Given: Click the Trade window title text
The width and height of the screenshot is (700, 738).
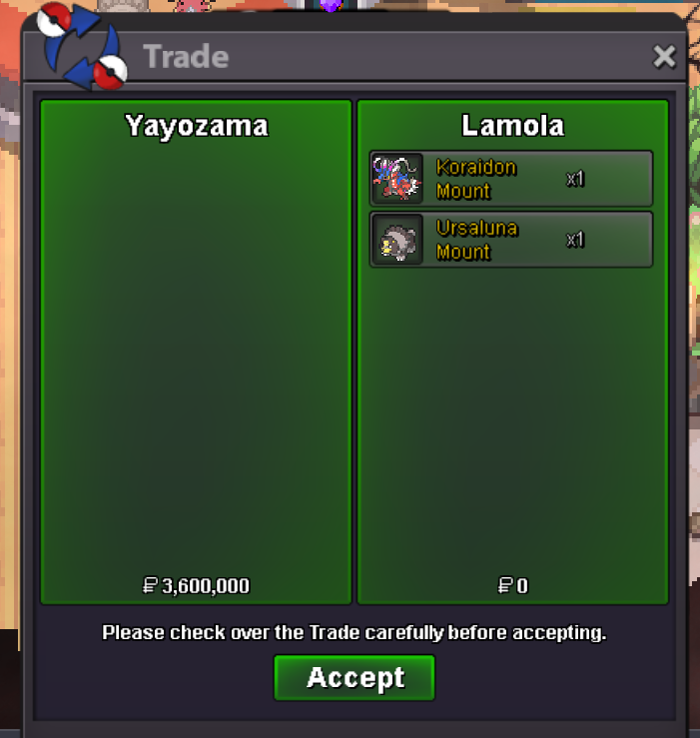Looking at the screenshot, I should click(186, 57).
